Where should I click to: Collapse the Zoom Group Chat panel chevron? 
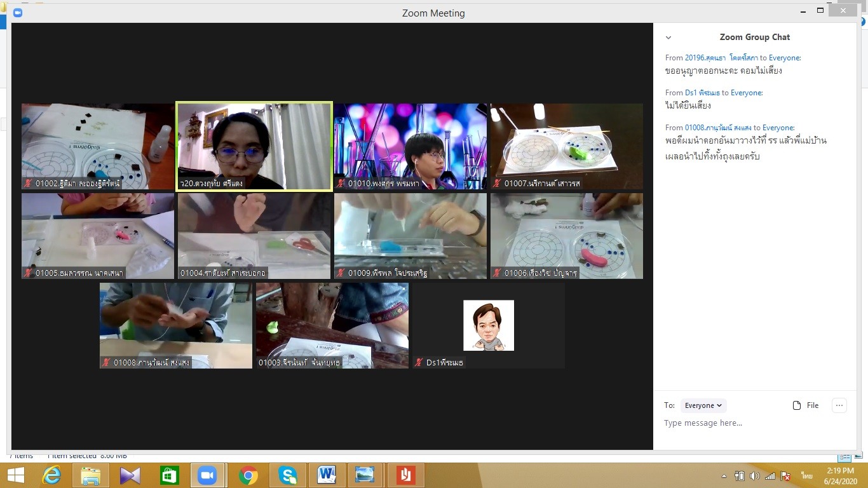tap(668, 37)
